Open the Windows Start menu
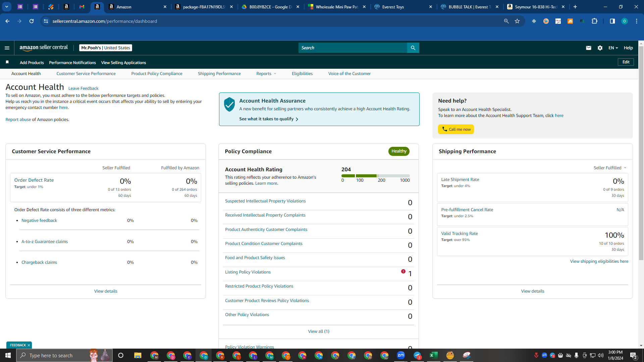This screenshot has width=644, height=362. coord(8,355)
